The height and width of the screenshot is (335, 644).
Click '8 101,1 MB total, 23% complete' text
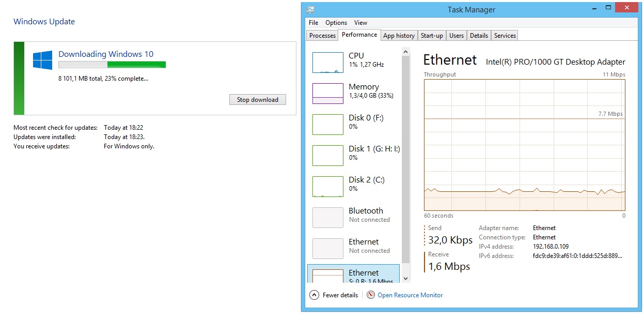(103, 79)
